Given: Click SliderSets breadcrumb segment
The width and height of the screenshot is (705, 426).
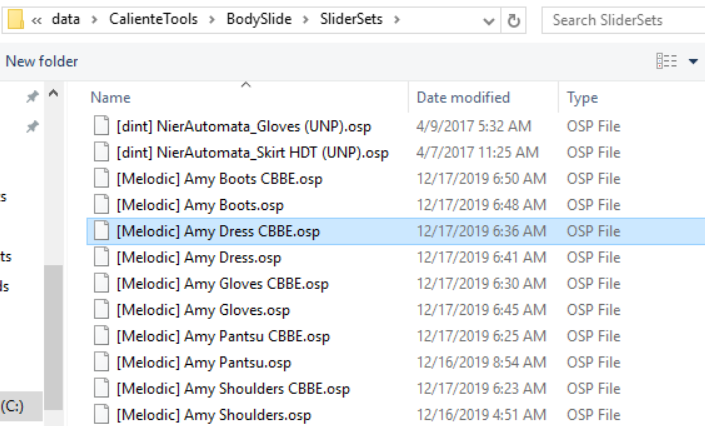Looking at the screenshot, I should (x=351, y=19).
